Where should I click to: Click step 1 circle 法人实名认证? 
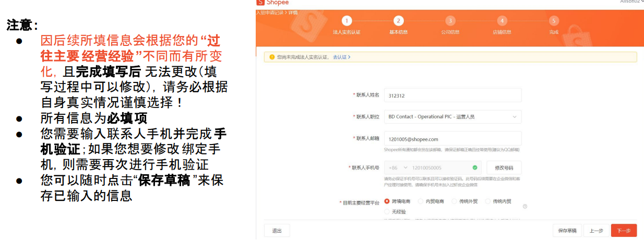(347, 21)
